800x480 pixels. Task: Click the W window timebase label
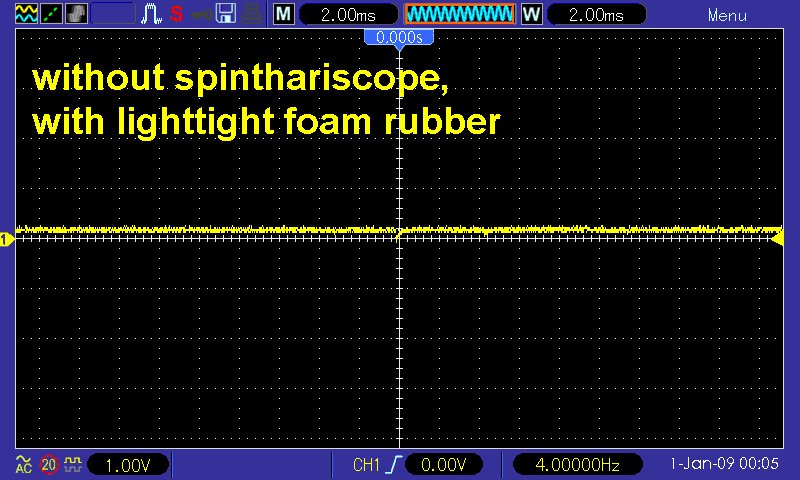pos(532,15)
